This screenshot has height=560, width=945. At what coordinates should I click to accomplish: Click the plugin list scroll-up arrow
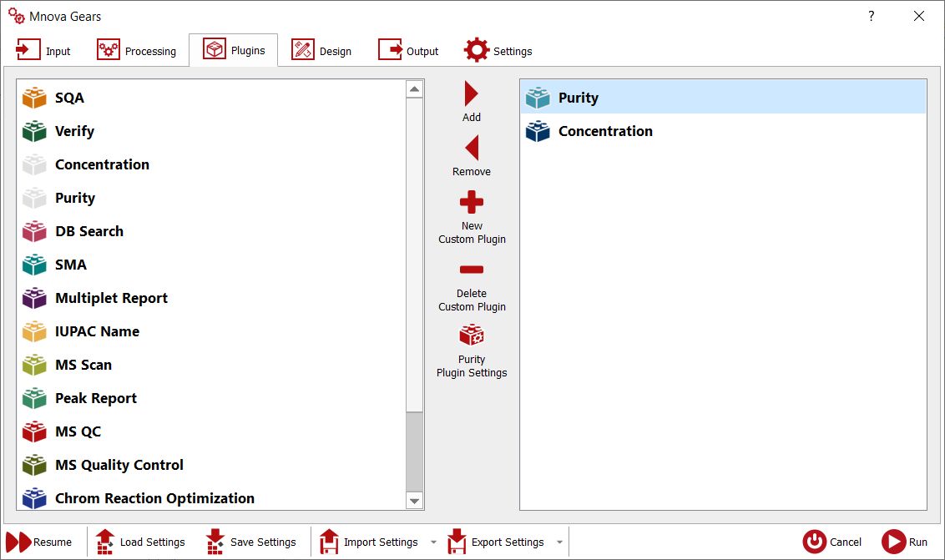click(415, 89)
